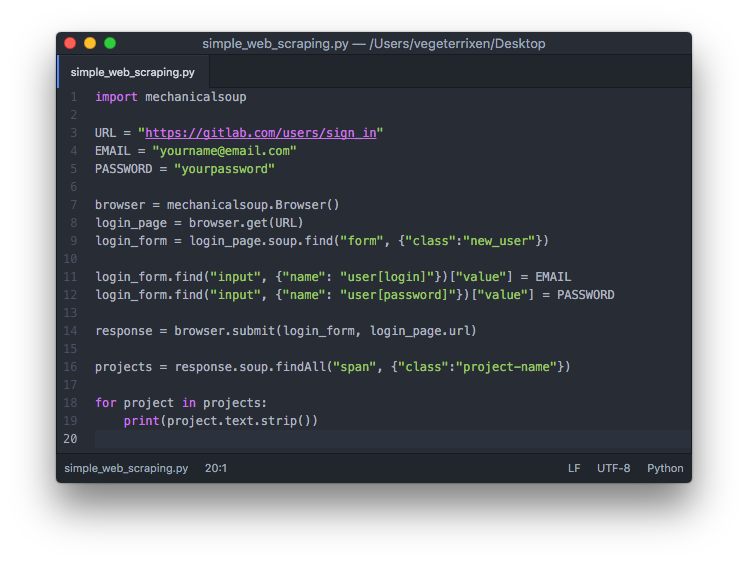Click line number 20 in gutter
This screenshot has height=563, width=748.
point(70,439)
